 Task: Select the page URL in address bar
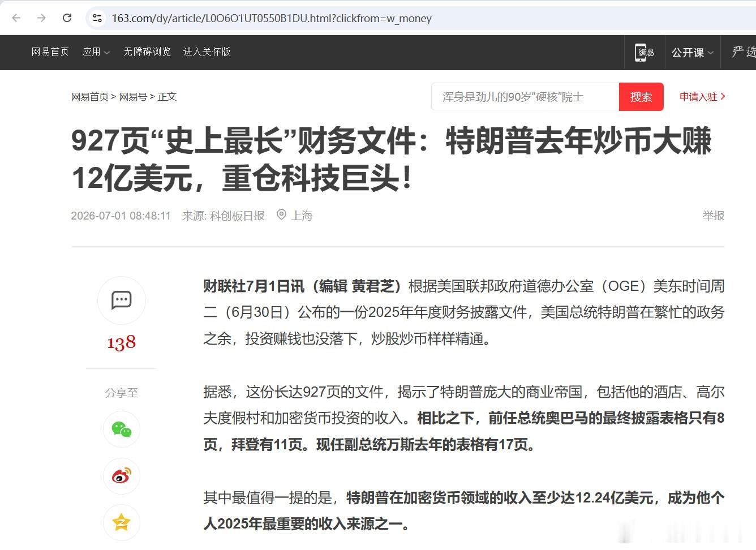point(272,18)
